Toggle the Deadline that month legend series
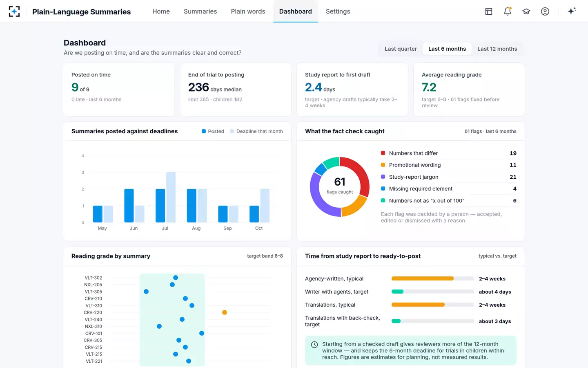The width and height of the screenshot is (588, 368). [x=256, y=131]
